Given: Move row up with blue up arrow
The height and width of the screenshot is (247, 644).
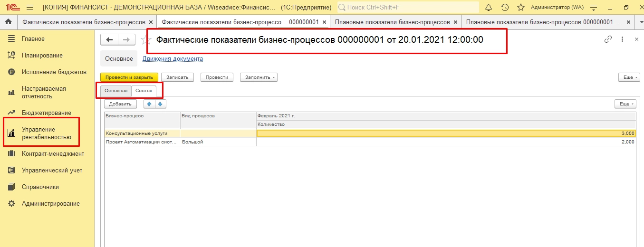Looking at the screenshot, I should click(x=149, y=104).
